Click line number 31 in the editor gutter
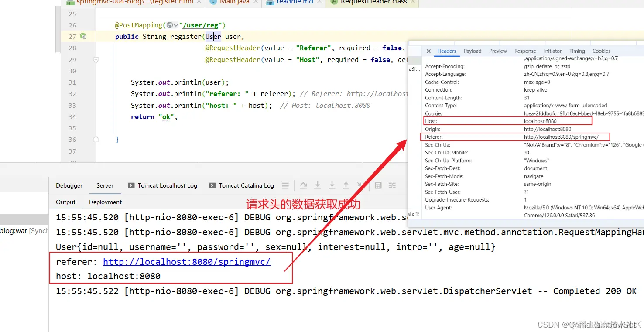The image size is (644, 332). pos(72,82)
